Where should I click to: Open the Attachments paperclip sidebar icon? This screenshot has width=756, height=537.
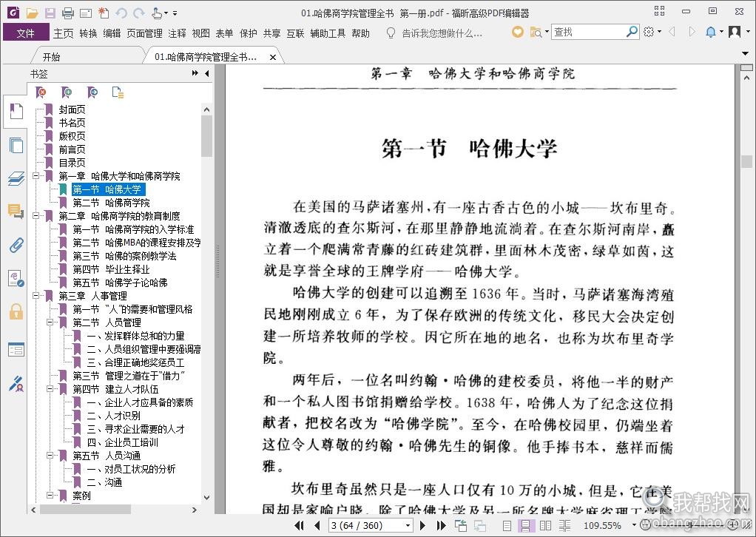(x=16, y=245)
